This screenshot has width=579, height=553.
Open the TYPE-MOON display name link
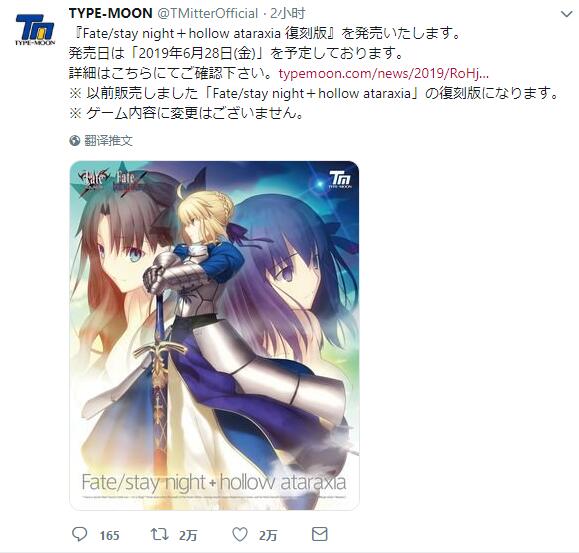[110, 14]
